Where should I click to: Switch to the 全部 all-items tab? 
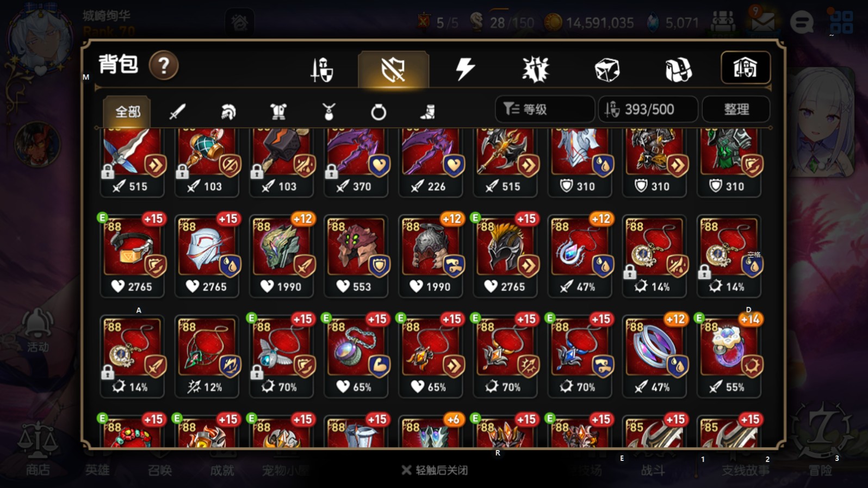127,112
